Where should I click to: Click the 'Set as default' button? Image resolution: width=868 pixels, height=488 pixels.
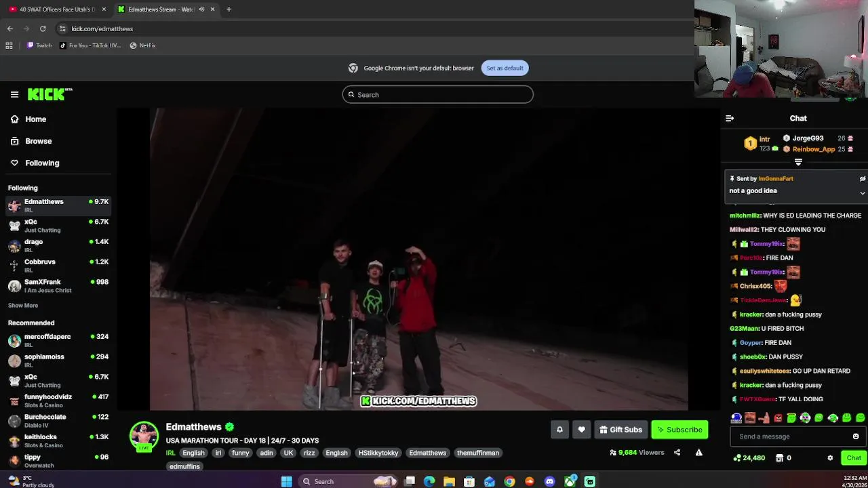(x=505, y=68)
